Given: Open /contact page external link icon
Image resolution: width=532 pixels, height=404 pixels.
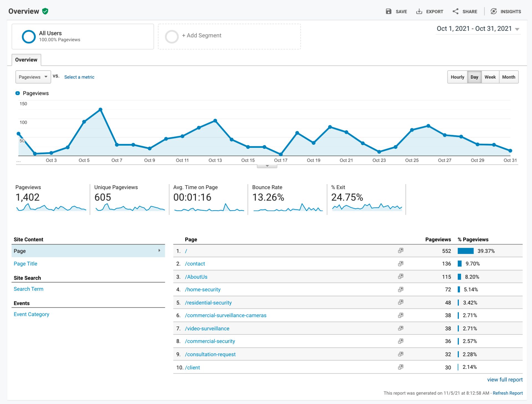Looking at the screenshot, I should tap(400, 264).
